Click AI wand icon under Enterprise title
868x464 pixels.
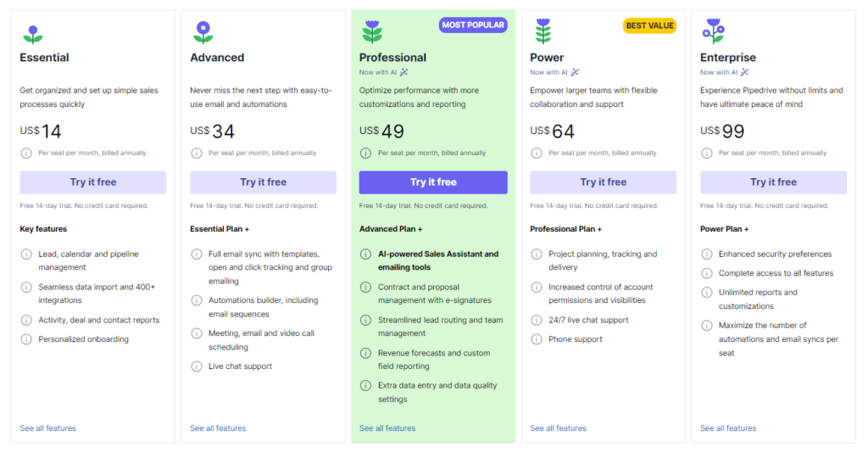coord(745,72)
